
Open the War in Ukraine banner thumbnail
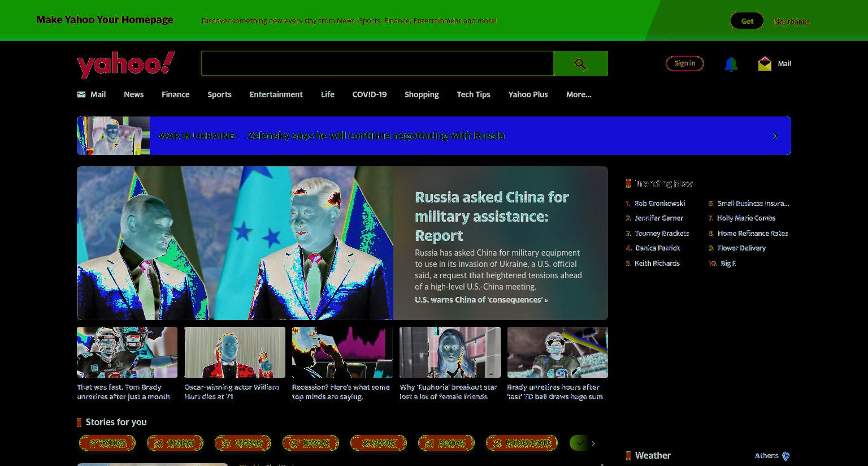click(113, 136)
